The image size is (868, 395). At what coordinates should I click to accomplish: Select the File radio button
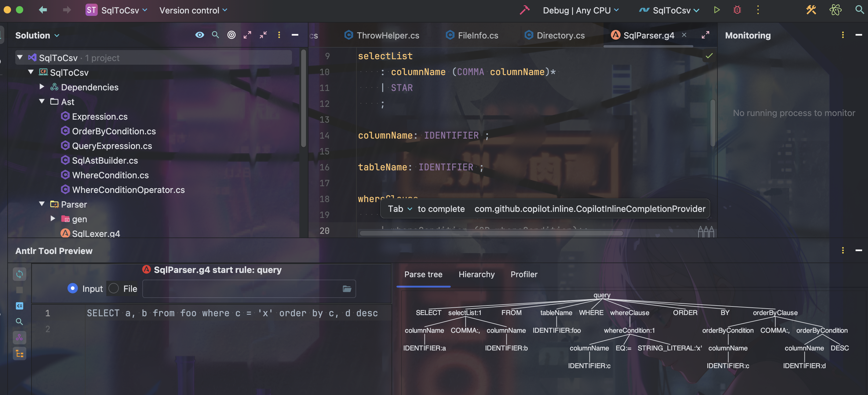pos(114,288)
